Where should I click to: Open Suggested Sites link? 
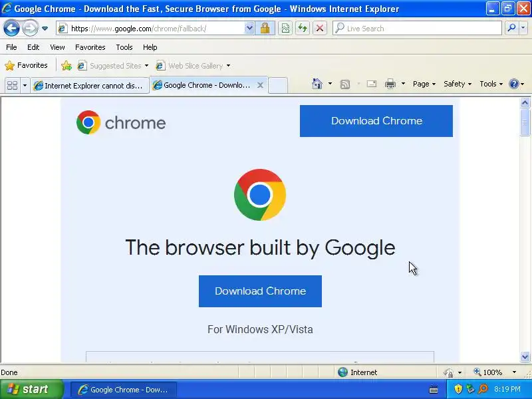pyautogui.click(x=113, y=65)
